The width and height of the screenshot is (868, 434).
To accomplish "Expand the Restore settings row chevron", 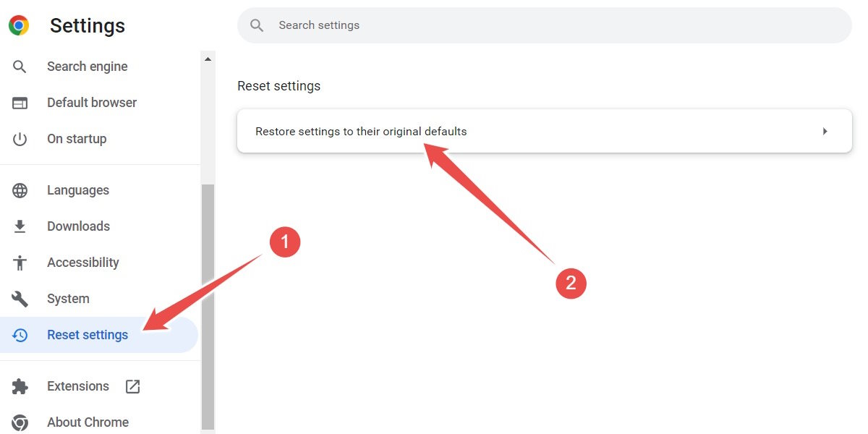I will [x=825, y=131].
